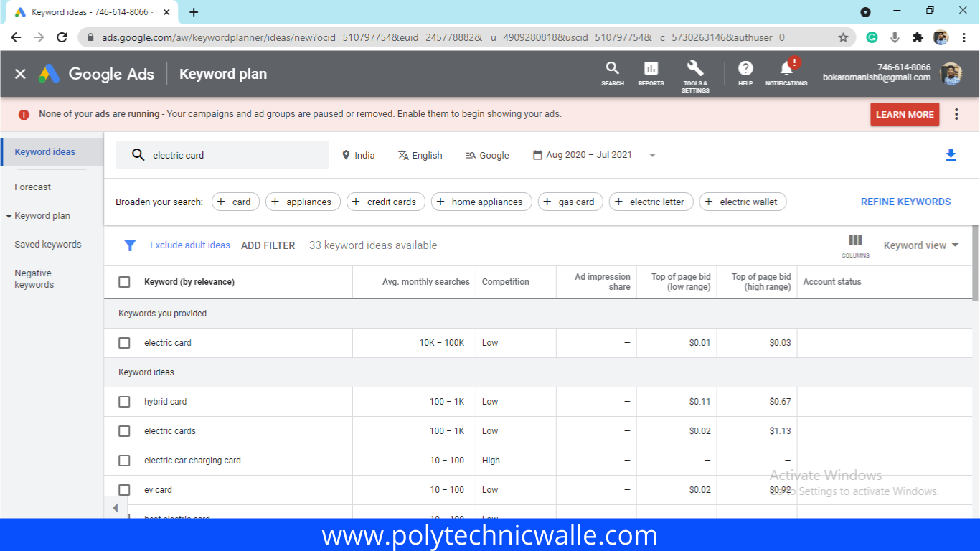Check the 'electric car charging card' row

point(124,461)
